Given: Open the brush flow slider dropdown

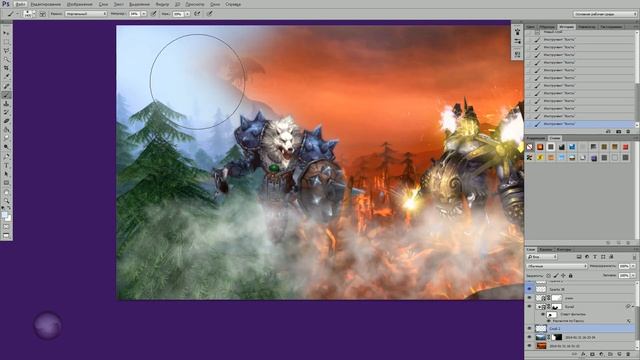Looking at the screenshot, I should coord(188,13).
